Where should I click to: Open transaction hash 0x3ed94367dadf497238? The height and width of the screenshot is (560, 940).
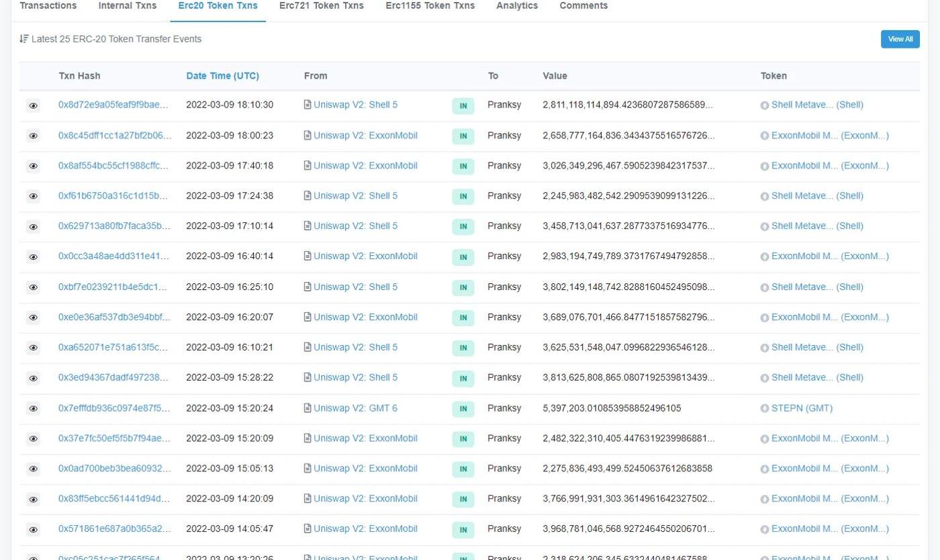[x=114, y=377]
